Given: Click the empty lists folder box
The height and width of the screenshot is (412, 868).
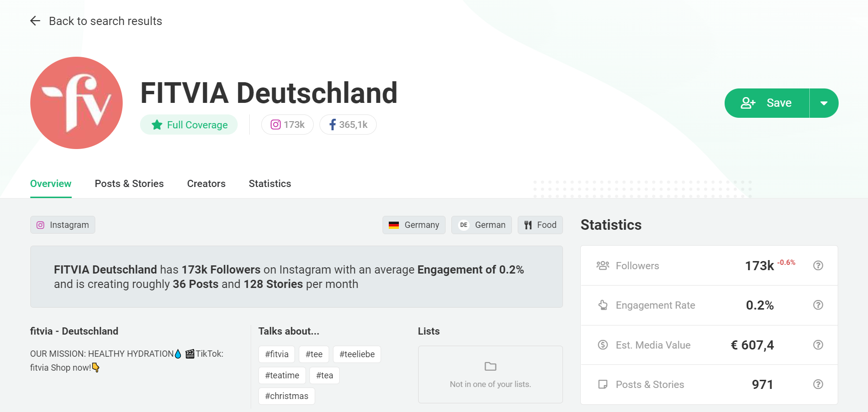Looking at the screenshot, I should (490, 374).
